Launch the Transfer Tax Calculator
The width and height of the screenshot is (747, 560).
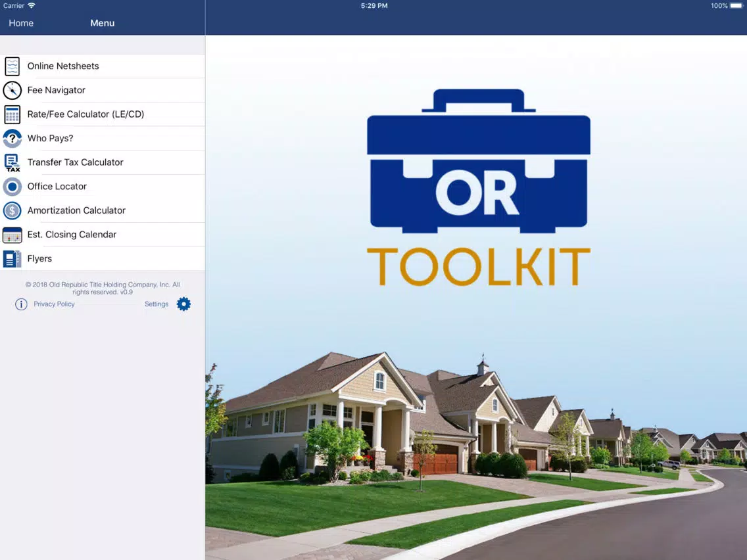pyautogui.click(x=103, y=162)
